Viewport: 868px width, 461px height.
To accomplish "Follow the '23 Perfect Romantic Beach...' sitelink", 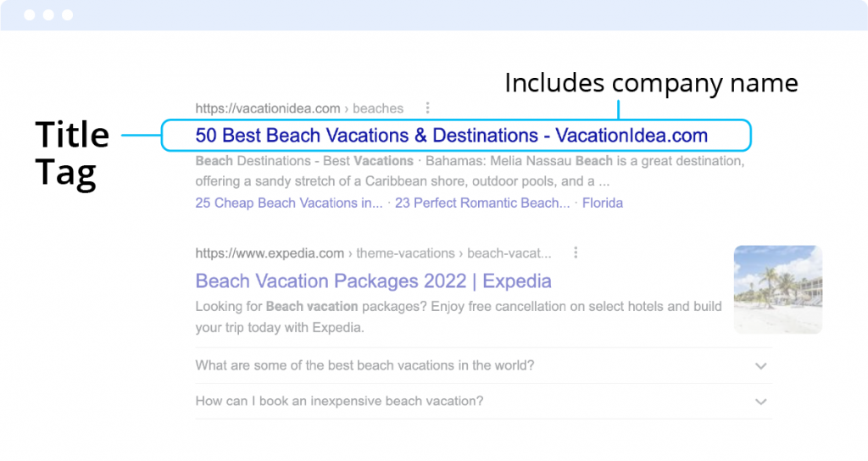I will coord(482,203).
